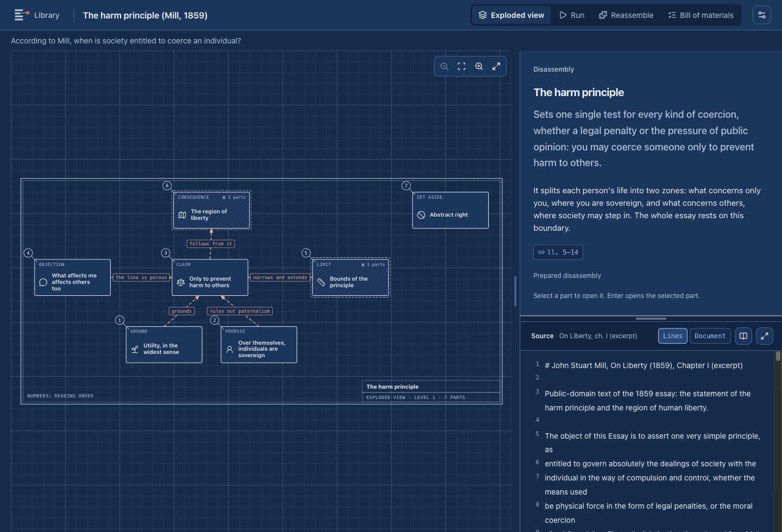
Task: Switch to the Reassemble tab
Action: [x=626, y=15]
